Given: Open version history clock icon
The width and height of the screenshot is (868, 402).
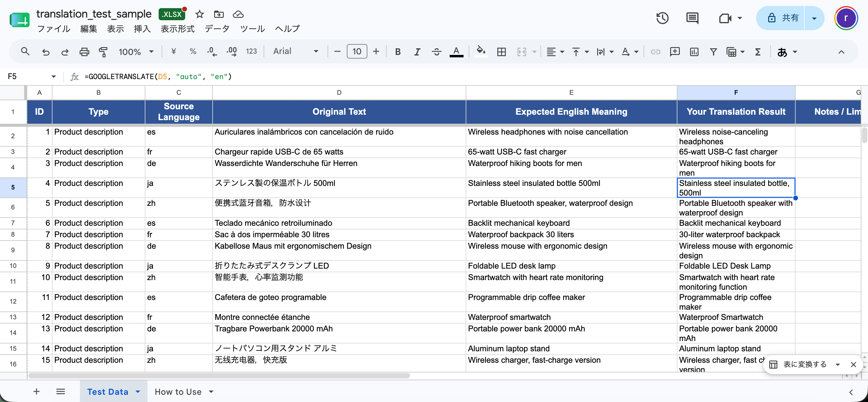Looking at the screenshot, I should click(662, 18).
